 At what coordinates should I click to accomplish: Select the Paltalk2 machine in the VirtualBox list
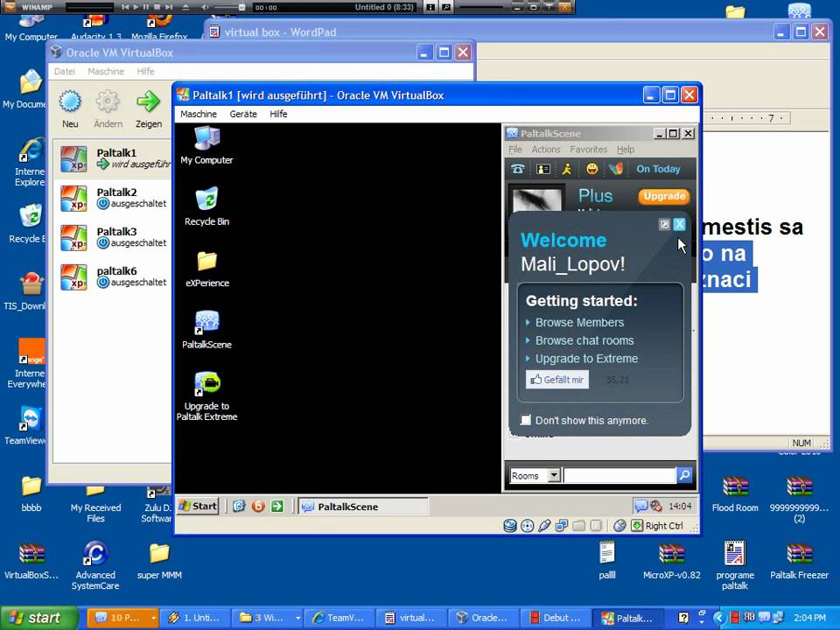pyautogui.click(x=113, y=198)
